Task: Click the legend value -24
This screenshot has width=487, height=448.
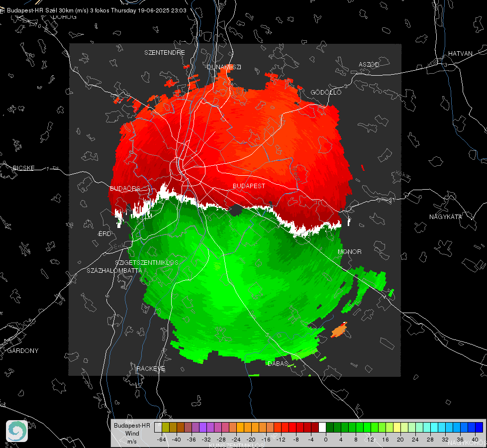Action: click(236, 440)
